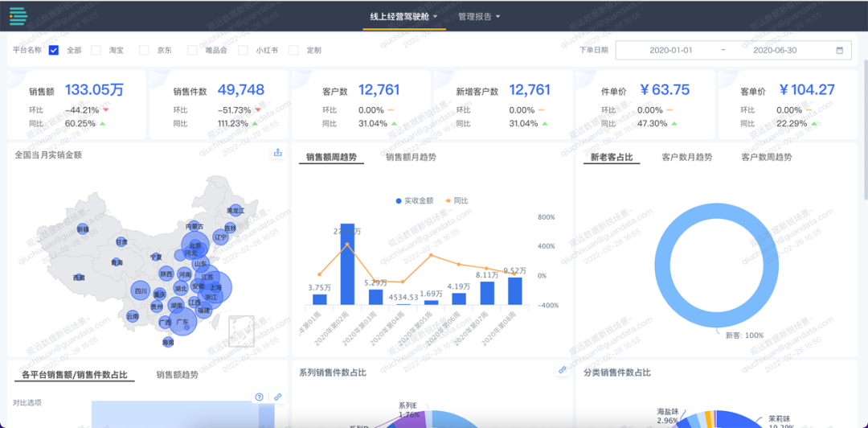Check the 京东 platform checkbox
868x428 pixels.
click(x=144, y=50)
